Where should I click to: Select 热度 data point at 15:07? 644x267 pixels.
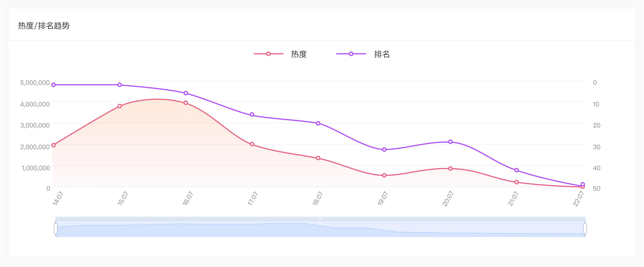coord(120,106)
